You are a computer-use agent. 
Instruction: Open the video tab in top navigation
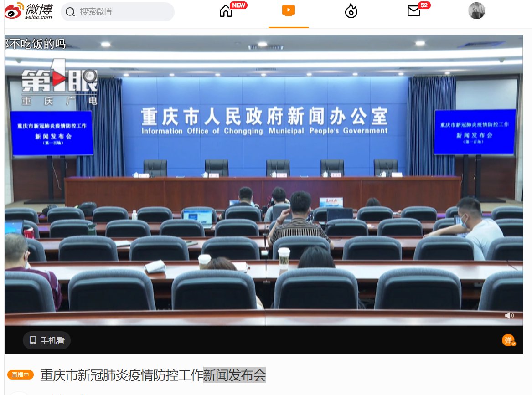[288, 11]
